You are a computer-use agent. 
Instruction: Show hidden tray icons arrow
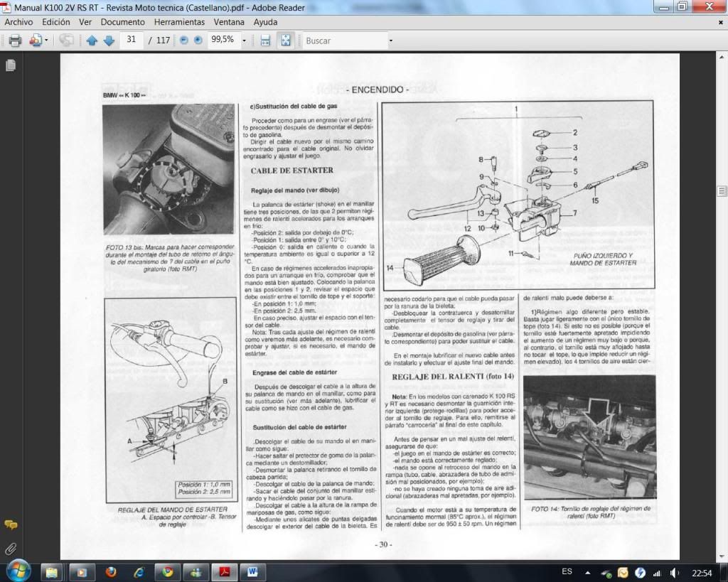coord(588,573)
